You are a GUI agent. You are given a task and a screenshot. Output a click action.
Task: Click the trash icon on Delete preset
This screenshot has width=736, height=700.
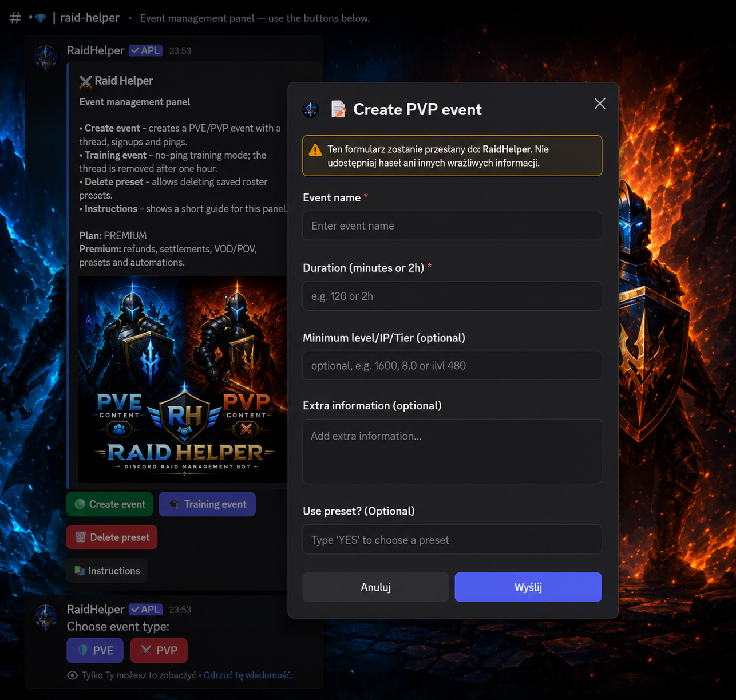pyautogui.click(x=81, y=537)
